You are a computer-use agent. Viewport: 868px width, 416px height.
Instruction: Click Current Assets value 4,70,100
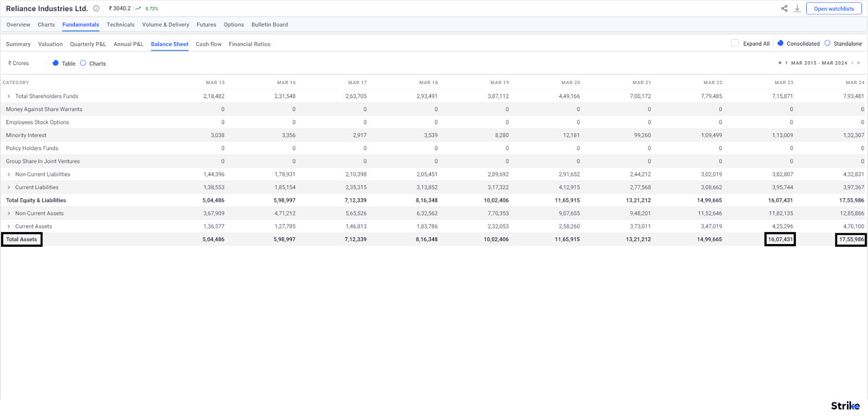(854, 226)
